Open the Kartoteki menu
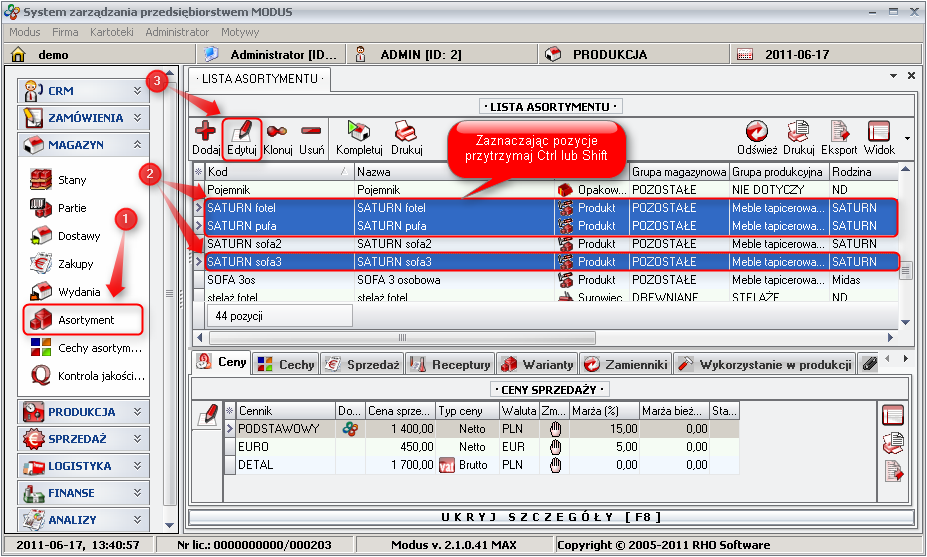Viewport: 927px width, 557px height. coord(113,32)
